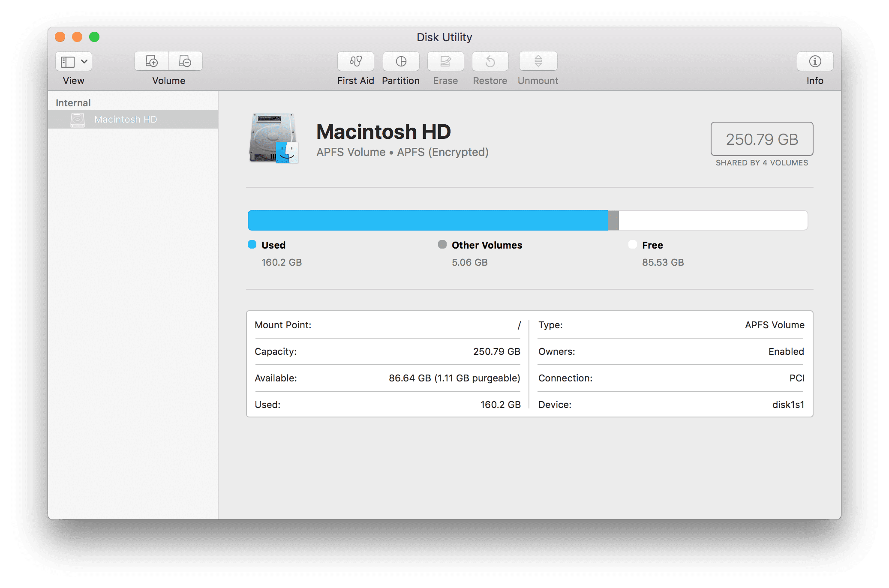Click the 'Device:' row label
Screen dimensions: 889x588
(x=555, y=405)
